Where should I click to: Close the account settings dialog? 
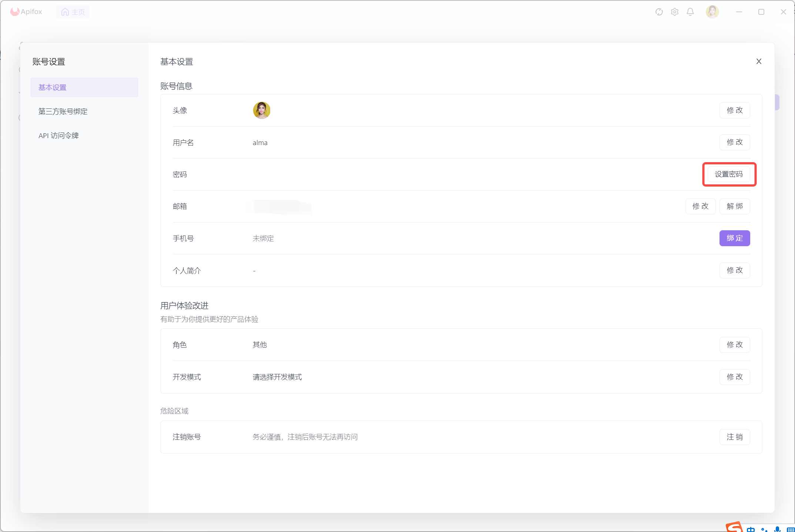click(x=758, y=61)
